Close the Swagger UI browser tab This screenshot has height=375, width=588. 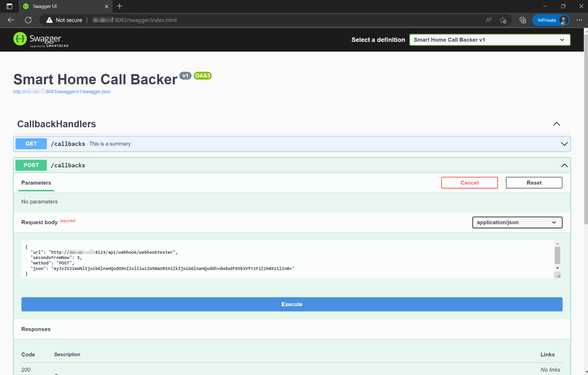107,6
